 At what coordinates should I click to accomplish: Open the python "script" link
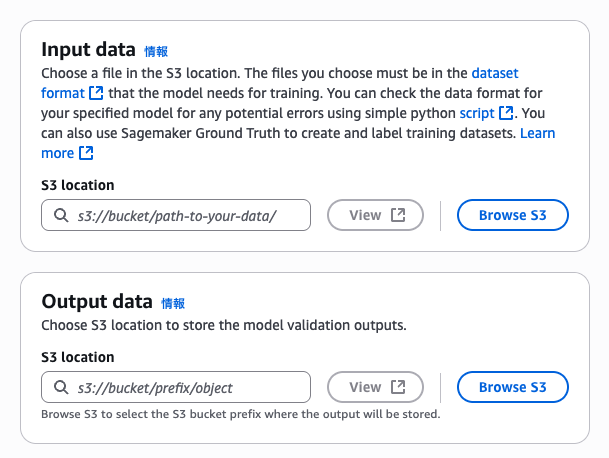(x=477, y=113)
